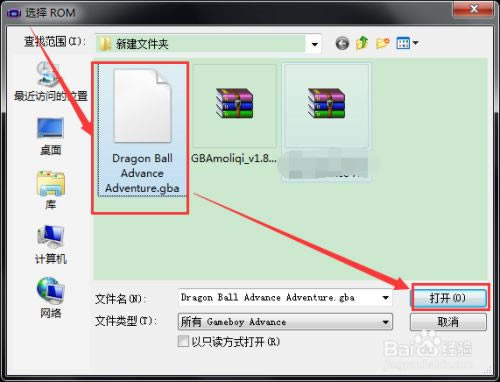Image resolution: width=500 pixels, height=382 pixels.
Task: Create a new folder
Action: point(382,43)
